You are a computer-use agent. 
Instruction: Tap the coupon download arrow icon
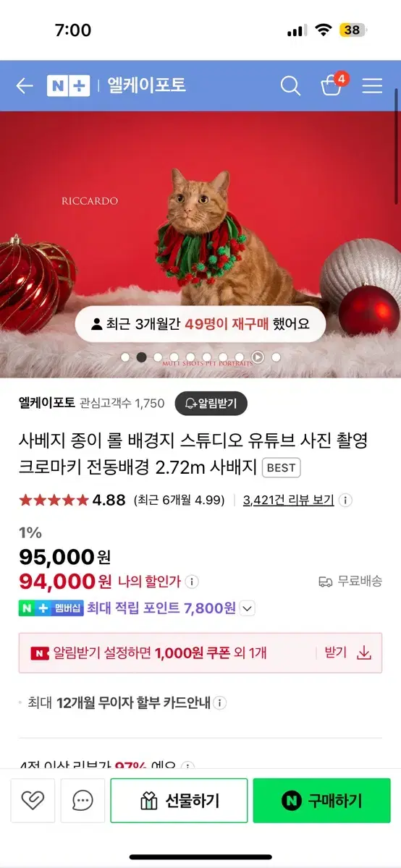[x=364, y=653]
